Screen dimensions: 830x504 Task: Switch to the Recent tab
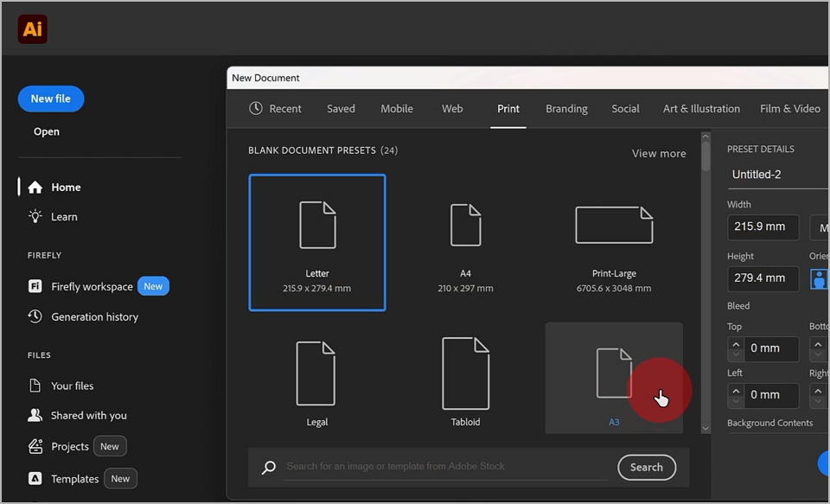click(x=284, y=109)
